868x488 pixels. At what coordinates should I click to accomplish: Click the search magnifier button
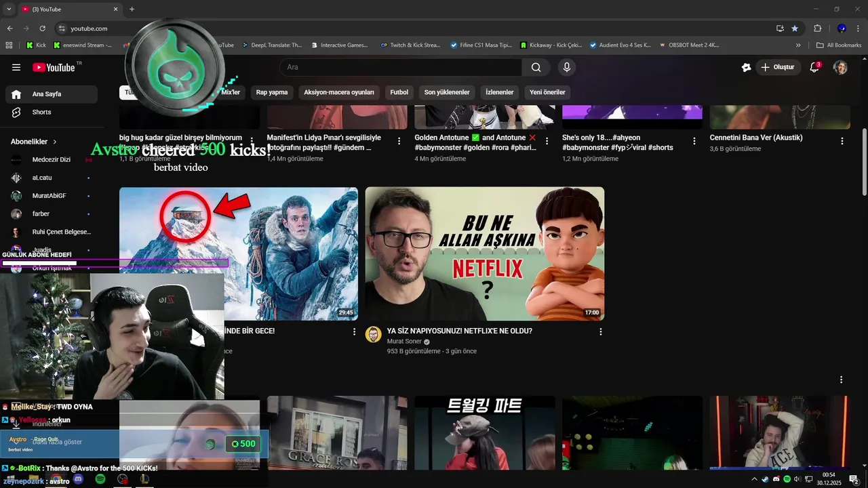pyautogui.click(x=536, y=67)
